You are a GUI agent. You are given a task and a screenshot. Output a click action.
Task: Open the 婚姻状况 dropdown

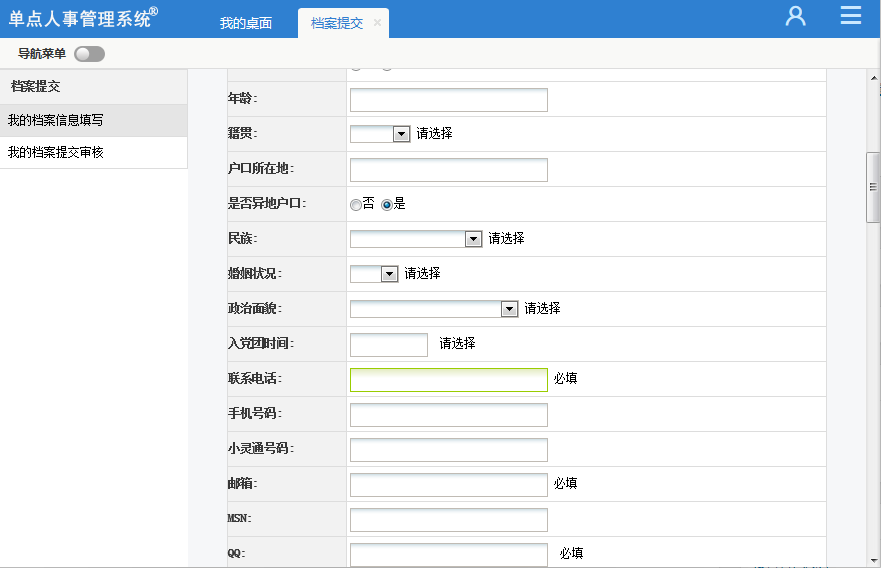[x=374, y=274]
